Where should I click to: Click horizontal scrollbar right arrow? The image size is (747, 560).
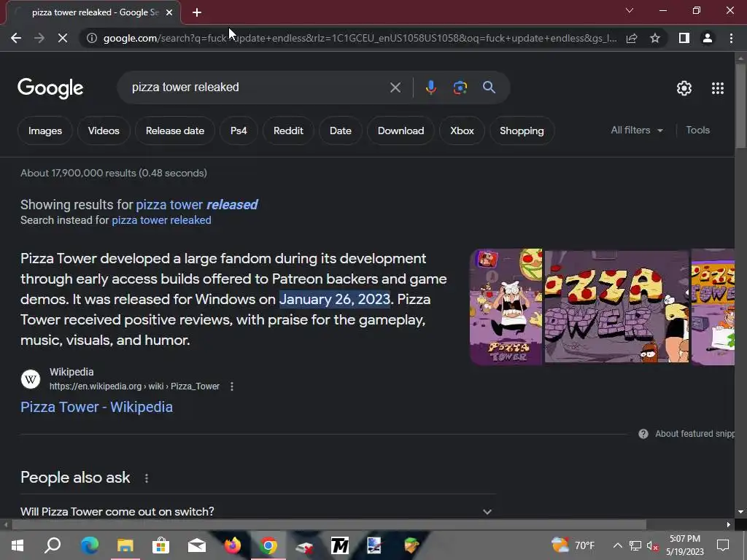pyautogui.click(x=729, y=525)
